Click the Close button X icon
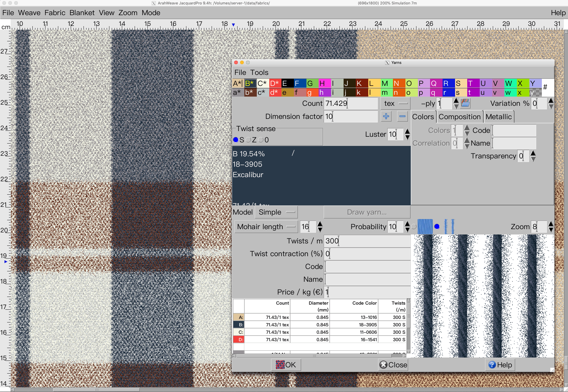568x392 pixels. tap(383, 365)
